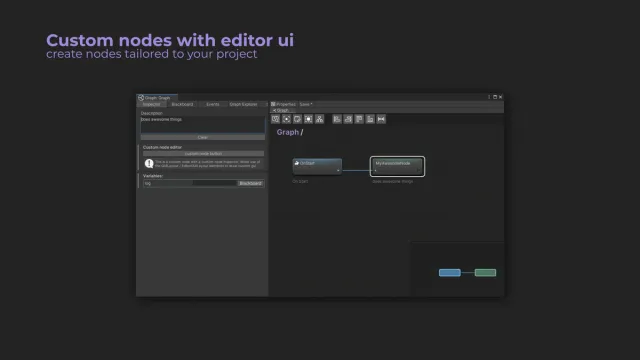Click the MyAwesomeNode input port

376,171
